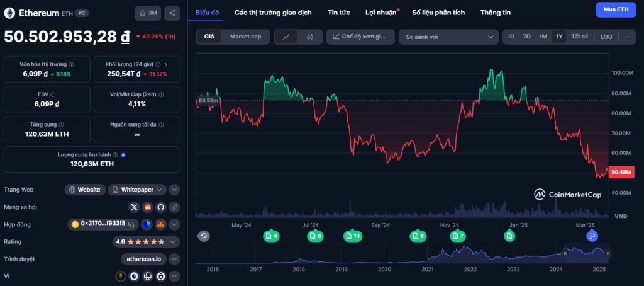
Task: Set chart range to 1Y
Action: pos(559,37)
